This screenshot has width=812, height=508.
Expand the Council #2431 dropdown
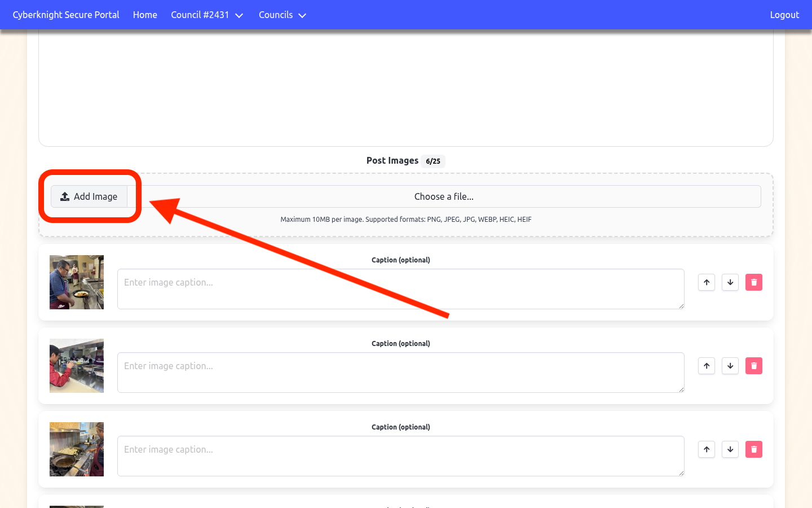206,15
